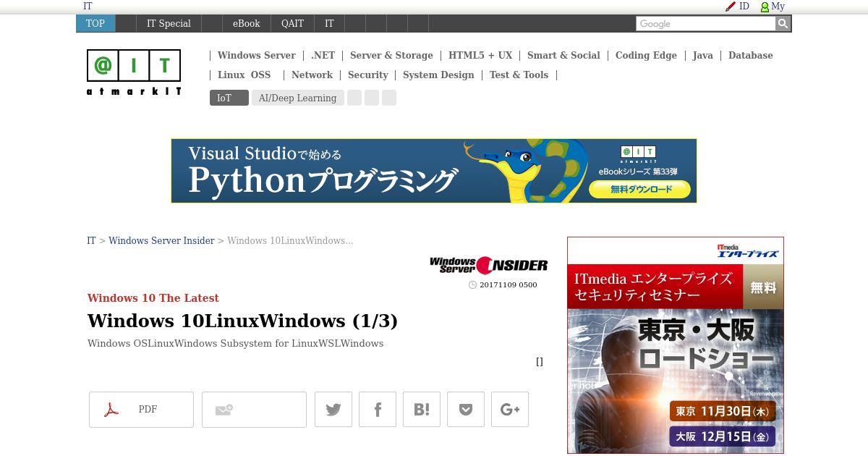Select the IoT tag button
The height and width of the screenshot is (456, 868).
point(229,98)
